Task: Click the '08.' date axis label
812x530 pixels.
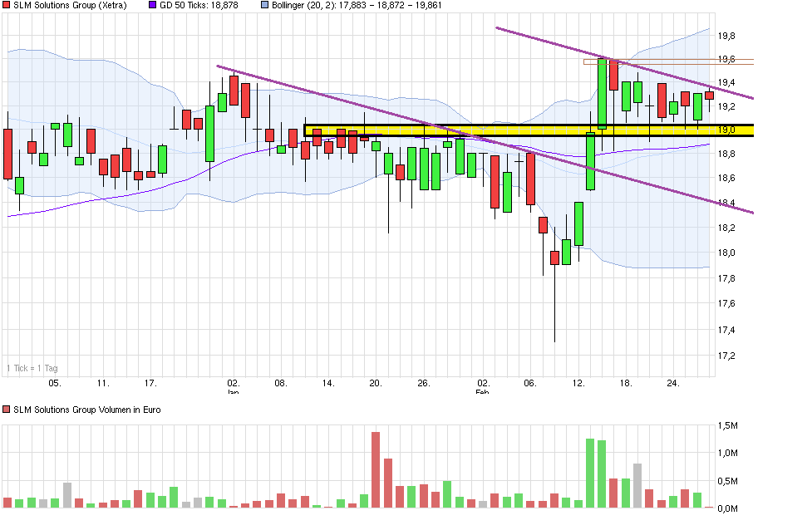Action: 280,383
